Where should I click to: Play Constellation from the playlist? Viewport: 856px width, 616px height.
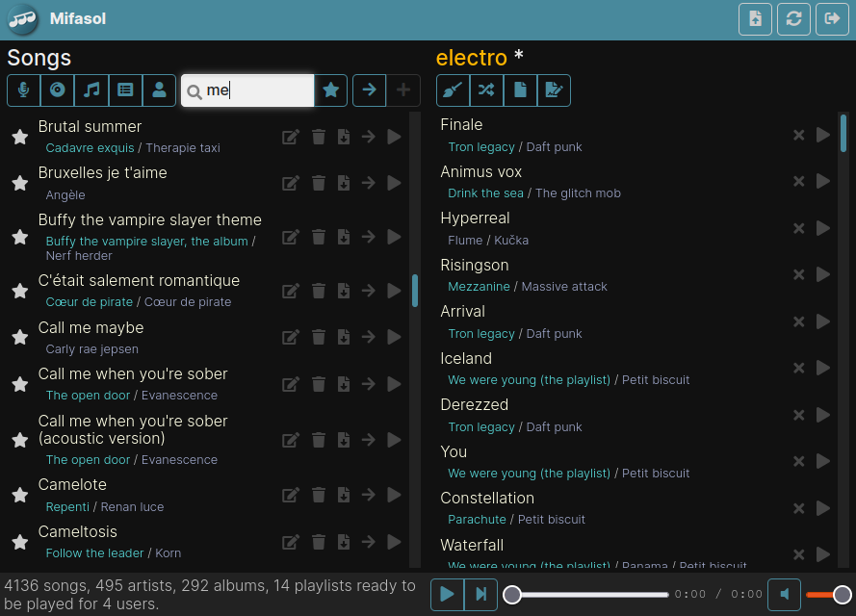click(x=823, y=508)
